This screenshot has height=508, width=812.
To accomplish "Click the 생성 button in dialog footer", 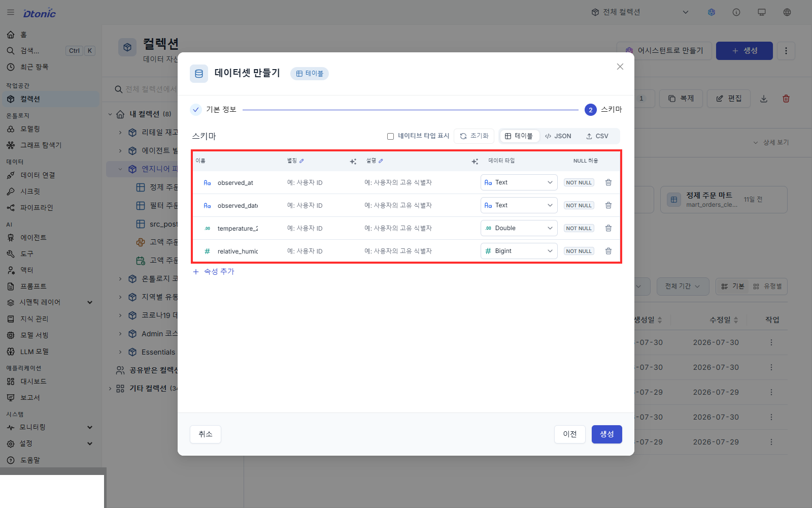I will [x=607, y=434].
